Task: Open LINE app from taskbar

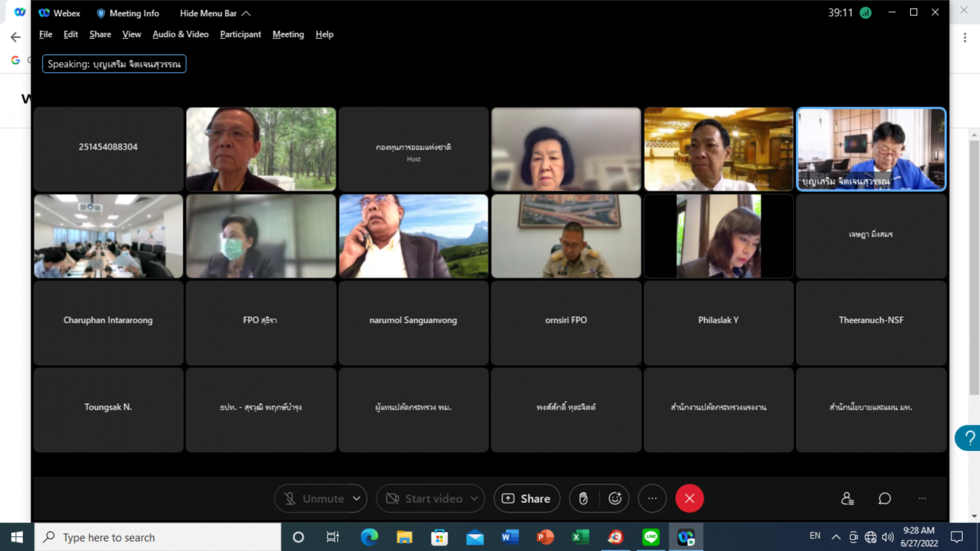Action: click(651, 537)
